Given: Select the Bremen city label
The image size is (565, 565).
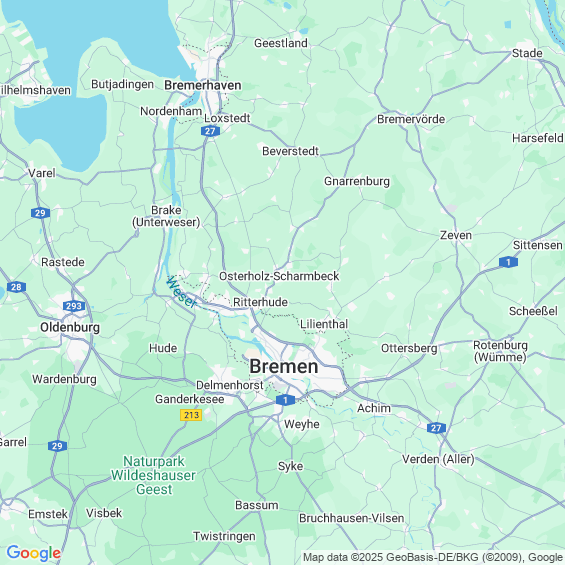Looking at the screenshot, I should tap(284, 366).
